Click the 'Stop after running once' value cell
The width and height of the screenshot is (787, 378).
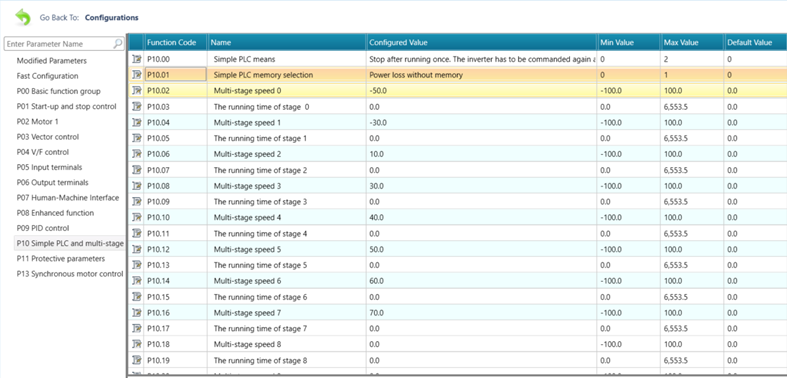coord(482,59)
